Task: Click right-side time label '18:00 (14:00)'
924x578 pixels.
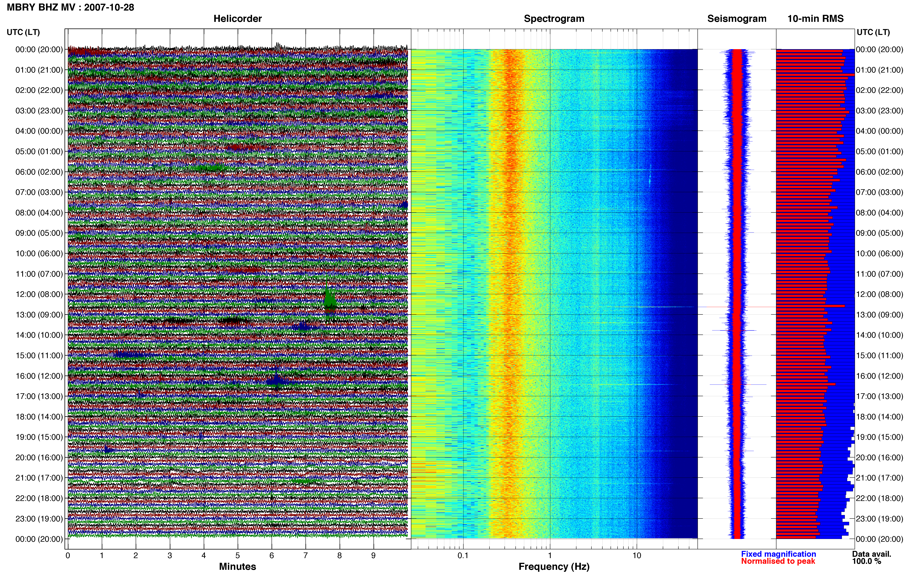Action: [879, 417]
